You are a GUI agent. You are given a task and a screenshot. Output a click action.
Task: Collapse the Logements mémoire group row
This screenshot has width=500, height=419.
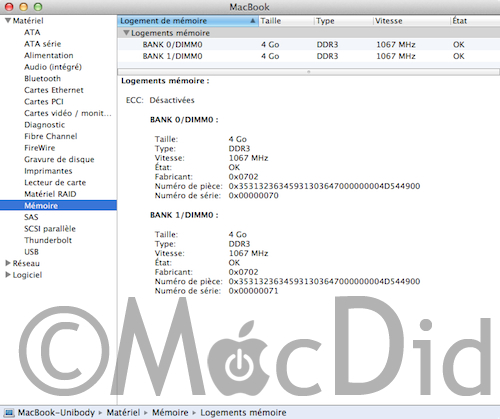(126, 33)
